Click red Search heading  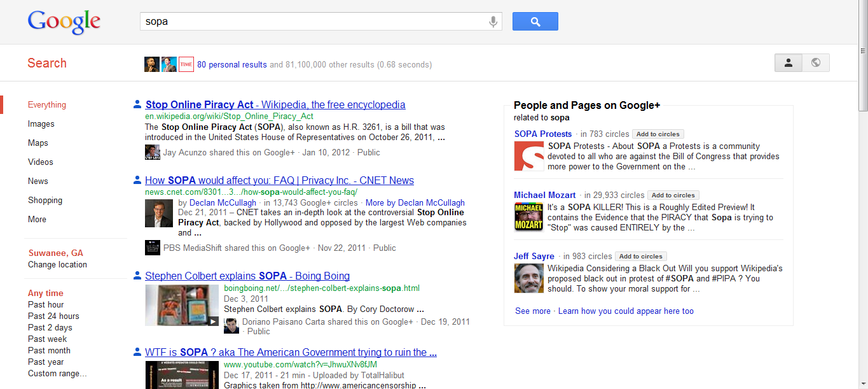pos(47,63)
